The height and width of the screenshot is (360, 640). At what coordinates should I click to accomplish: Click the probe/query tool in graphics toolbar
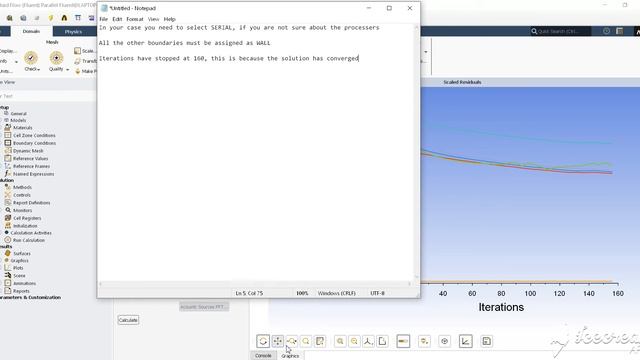point(320,341)
